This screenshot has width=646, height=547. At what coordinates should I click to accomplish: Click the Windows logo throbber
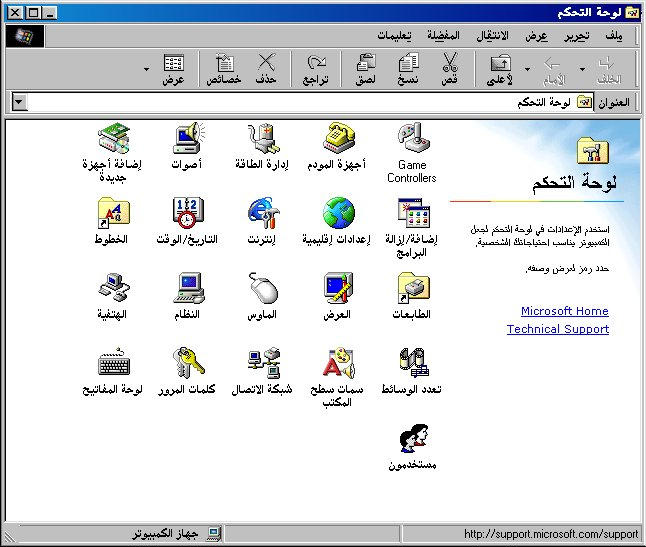click(24, 36)
